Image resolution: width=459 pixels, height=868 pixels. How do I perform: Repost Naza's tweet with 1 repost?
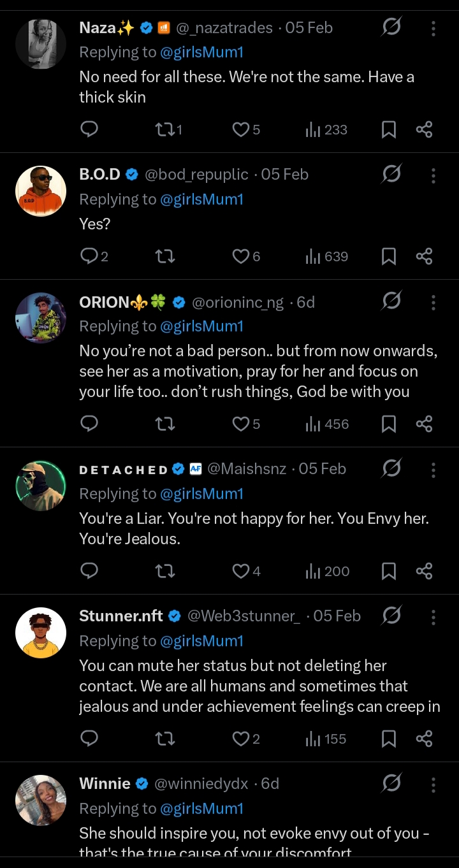click(x=165, y=129)
